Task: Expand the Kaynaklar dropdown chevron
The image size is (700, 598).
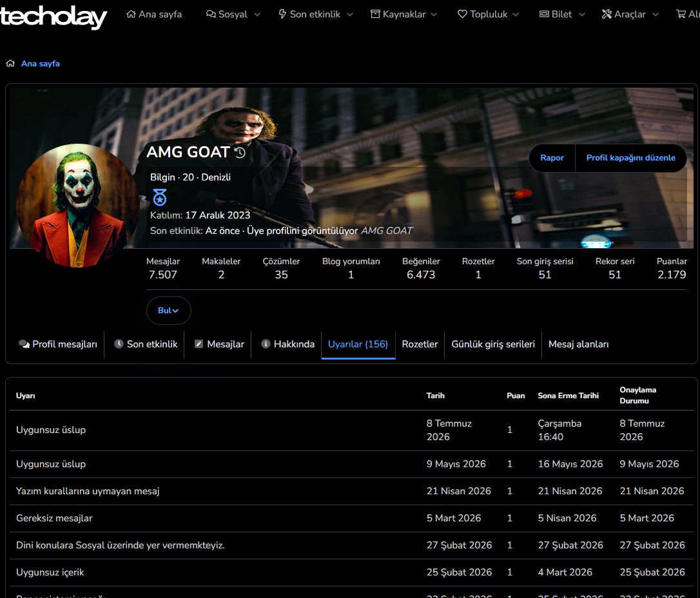Action: click(x=434, y=14)
